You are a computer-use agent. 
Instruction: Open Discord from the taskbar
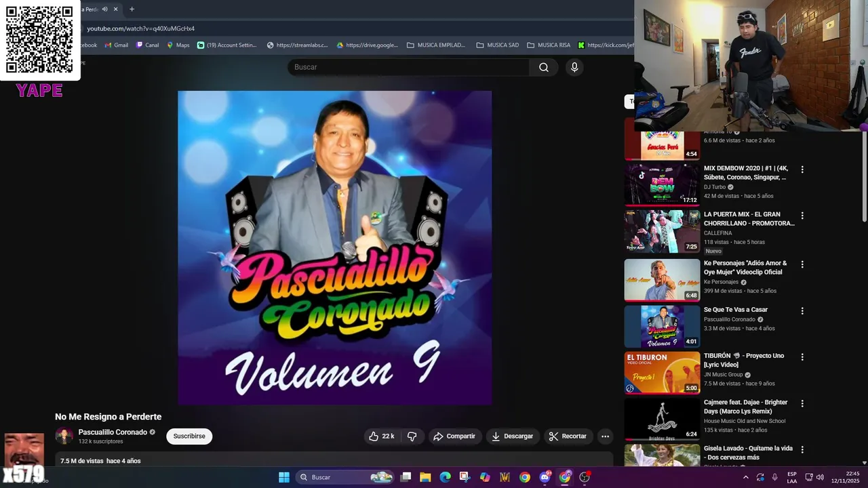(x=545, y=477)
